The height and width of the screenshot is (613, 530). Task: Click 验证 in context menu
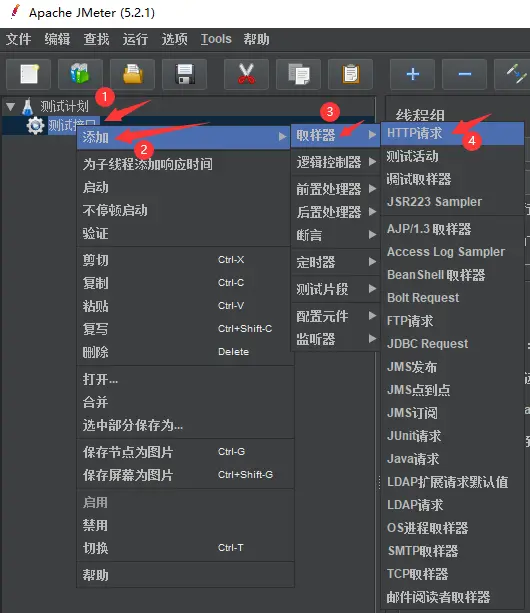coord(185,233)
